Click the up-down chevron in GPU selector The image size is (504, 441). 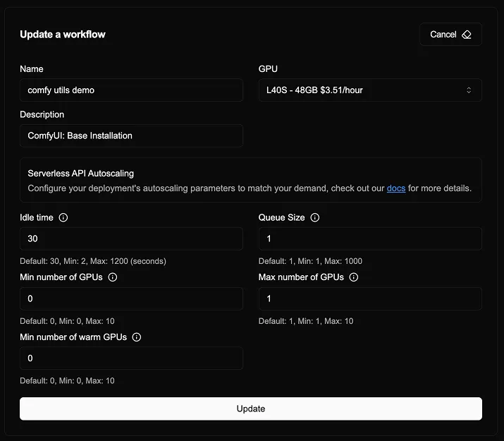[x=469, y=90]
